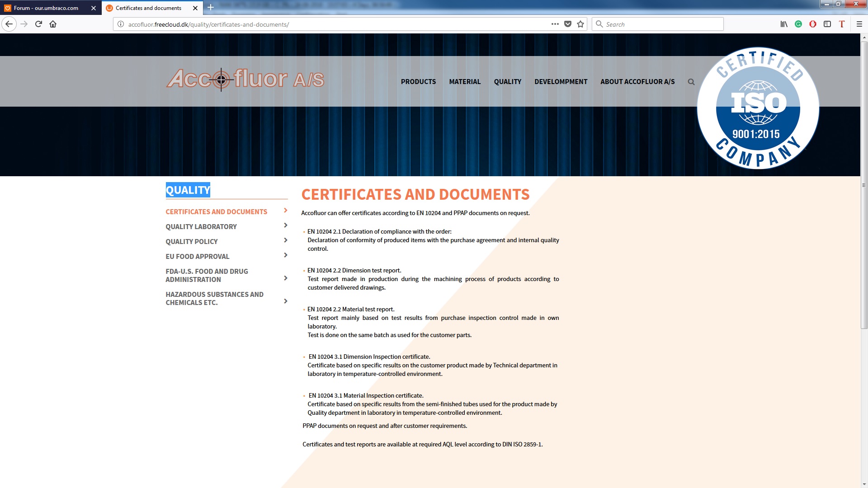Restore down the browser window

[x=838, y=4]
